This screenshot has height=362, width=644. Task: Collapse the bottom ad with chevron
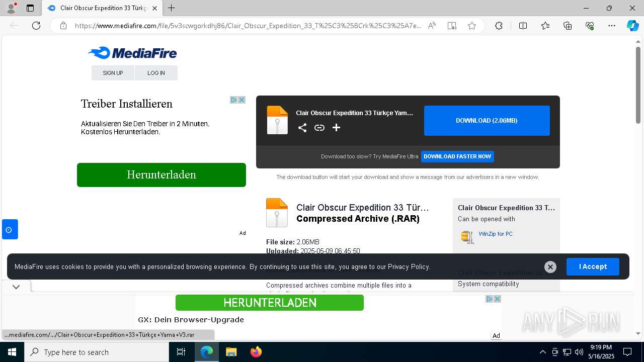coord(16,287)
